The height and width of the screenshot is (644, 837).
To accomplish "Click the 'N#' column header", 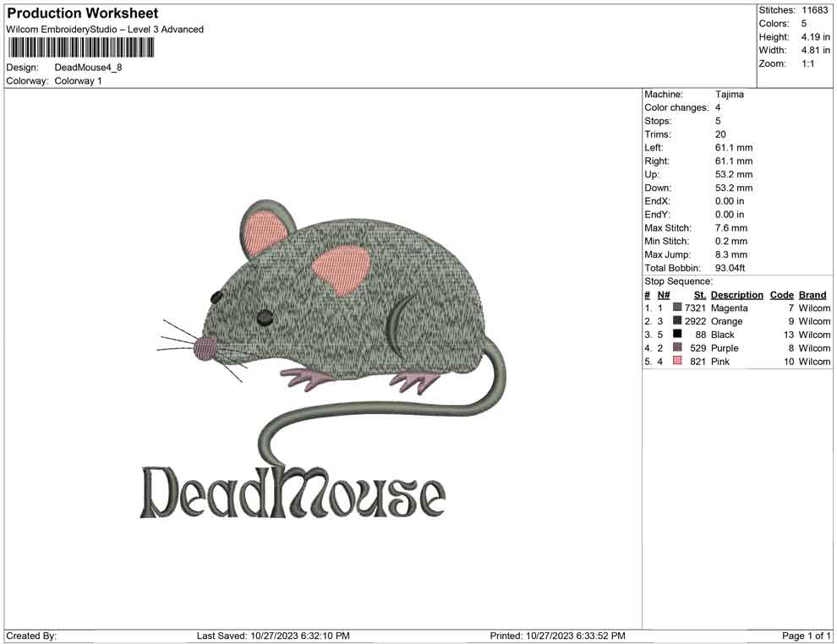I will click(x=664, y=295).
